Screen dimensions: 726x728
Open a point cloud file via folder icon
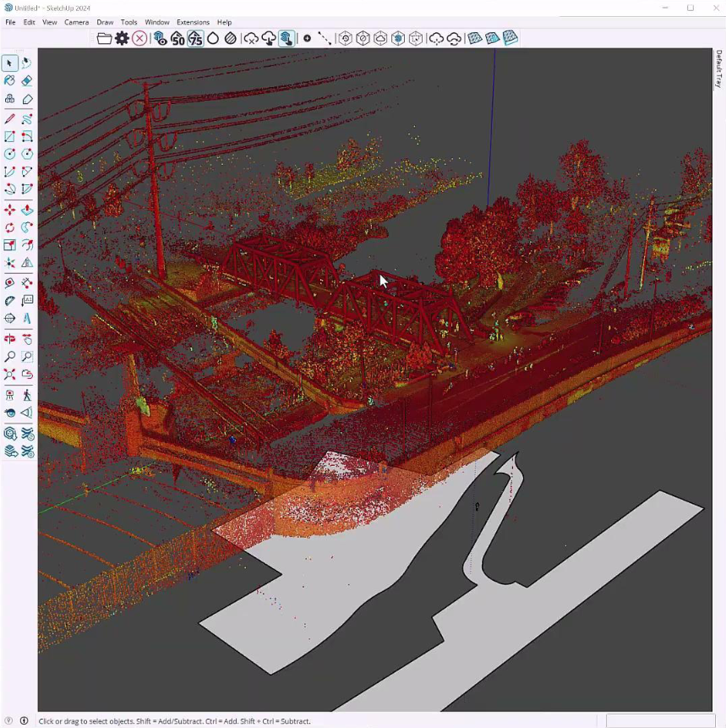(x=104, y=38)
